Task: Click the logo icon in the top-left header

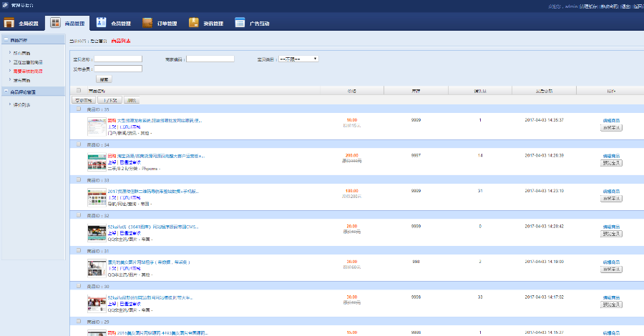Action: point(4,5)
